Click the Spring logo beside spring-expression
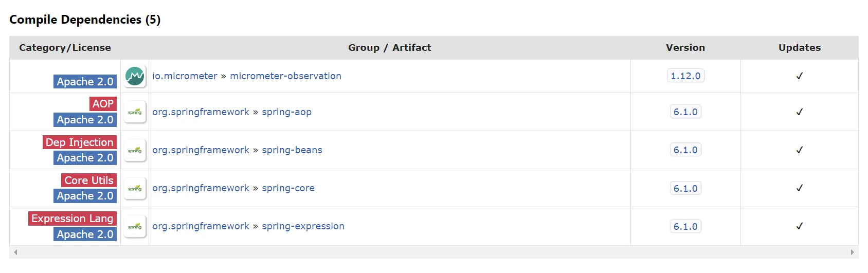 135,226
